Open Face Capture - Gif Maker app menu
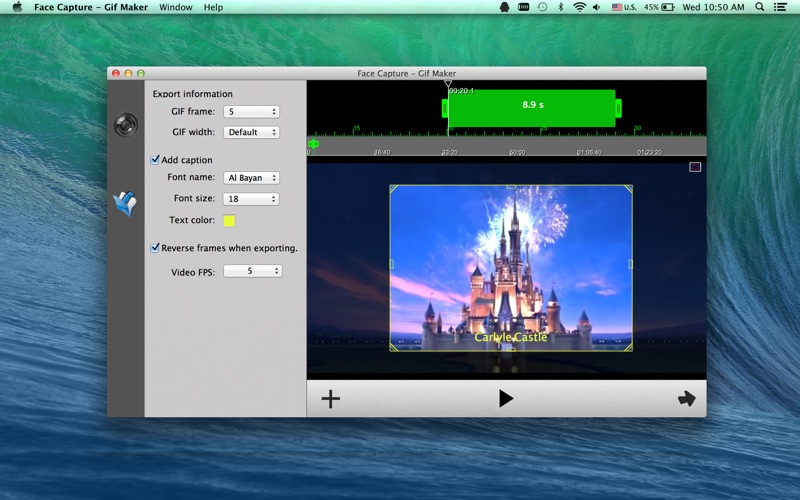The height and width of the screenshot is (500, 800). click(x=91, y=7)
